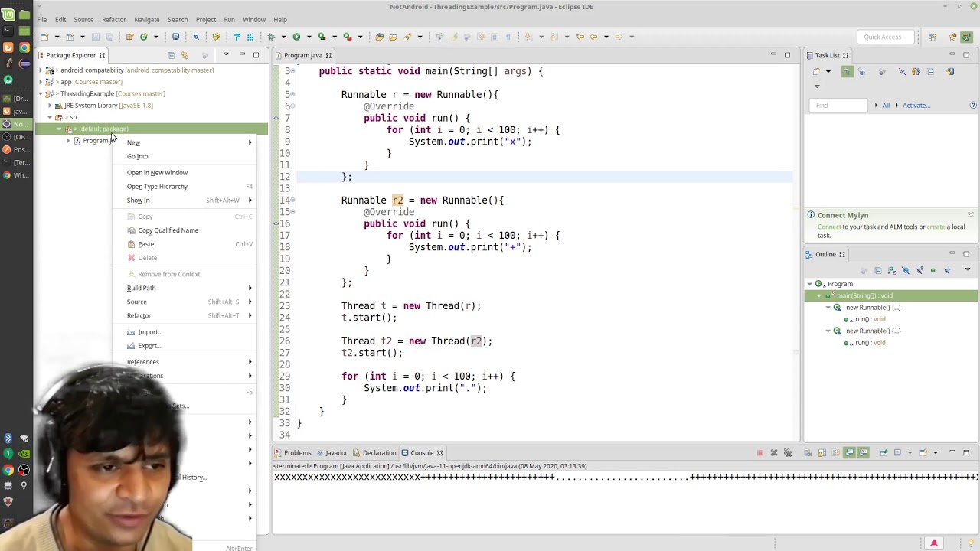Click the green Run toolbar button

[296, 37]
